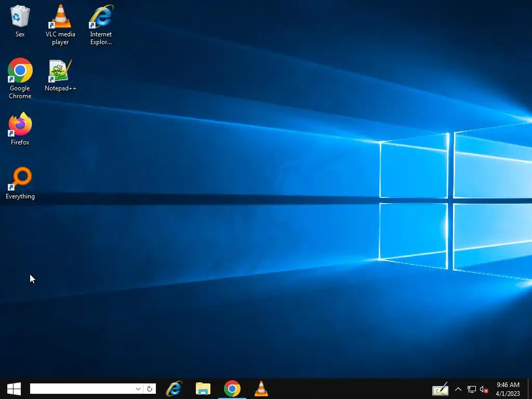The height and width of the screenshot is (399, 532).
Task: Select the Recycle Bin icon labeled Sex
Action: tap(20, 21)
